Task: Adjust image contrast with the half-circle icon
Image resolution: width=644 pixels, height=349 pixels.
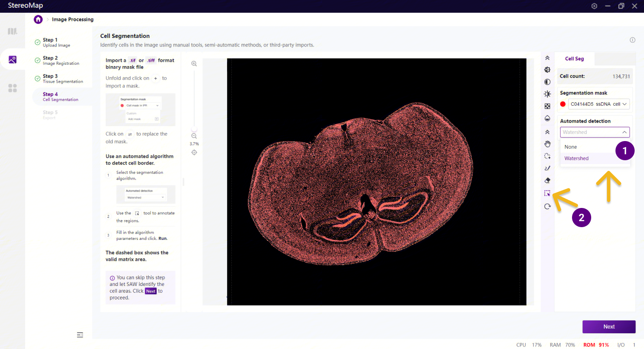Action: click(547, 82)
